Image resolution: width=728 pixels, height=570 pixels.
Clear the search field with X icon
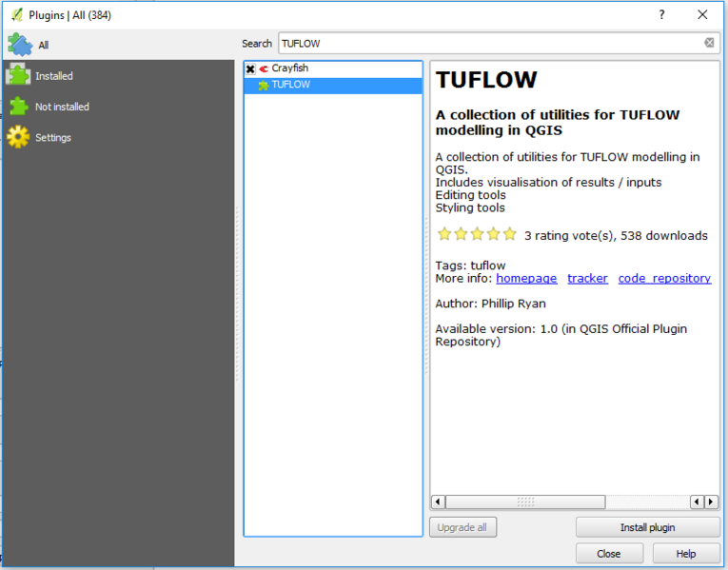[x=709, y=43]
